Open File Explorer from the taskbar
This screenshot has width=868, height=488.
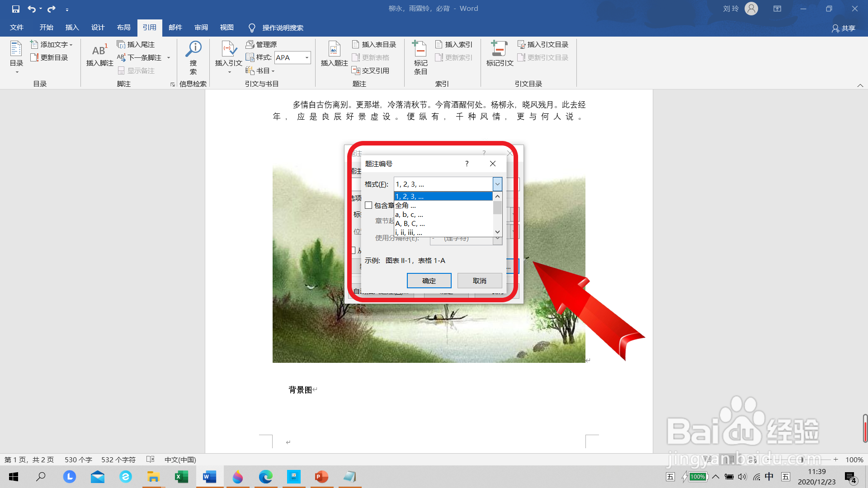[154, 477]
